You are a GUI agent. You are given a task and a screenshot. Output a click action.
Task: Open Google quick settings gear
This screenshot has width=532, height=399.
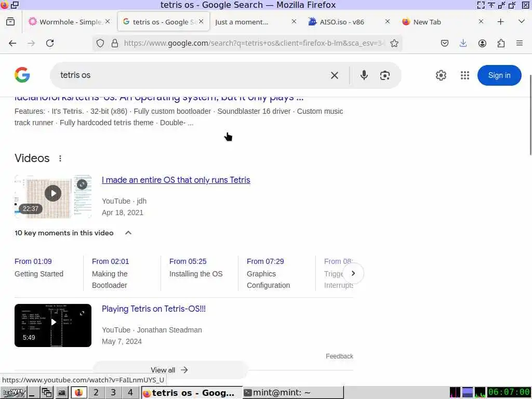[x=441, y=75]
